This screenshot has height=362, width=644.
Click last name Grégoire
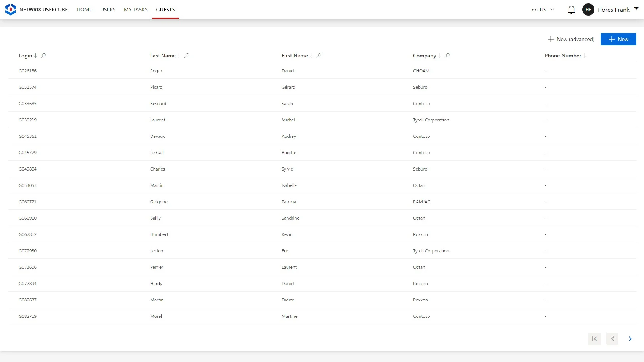point(159,202)
